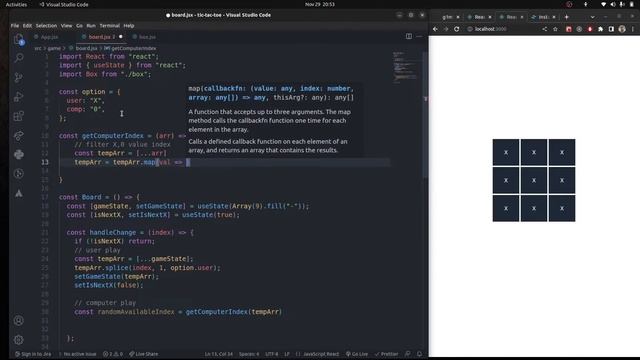
Task: Reload the localhost page in browser
Action: (x=457, y=29)
